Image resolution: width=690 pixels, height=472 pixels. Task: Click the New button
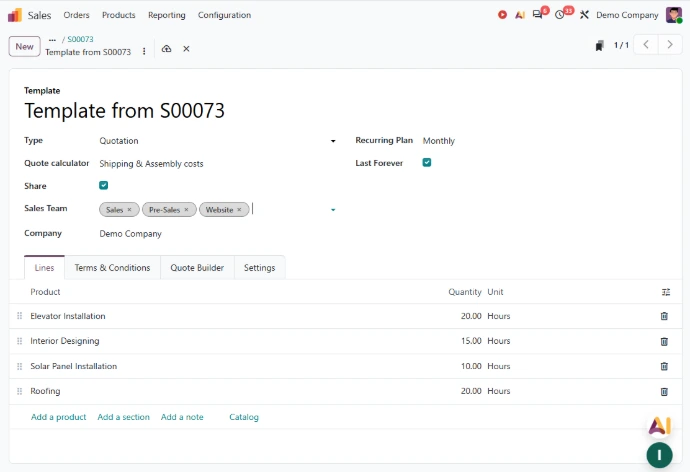24,46
